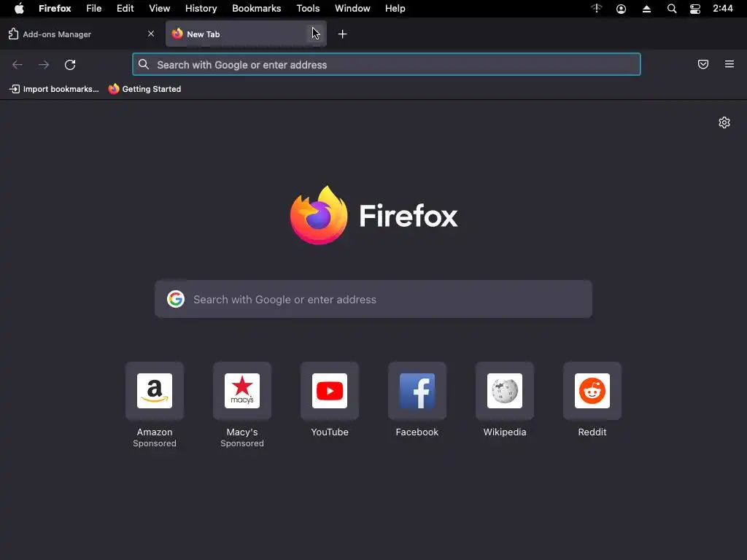The image size is (747, 560).
Task: Click the Google logo in search box
Action: pos(176,299)
